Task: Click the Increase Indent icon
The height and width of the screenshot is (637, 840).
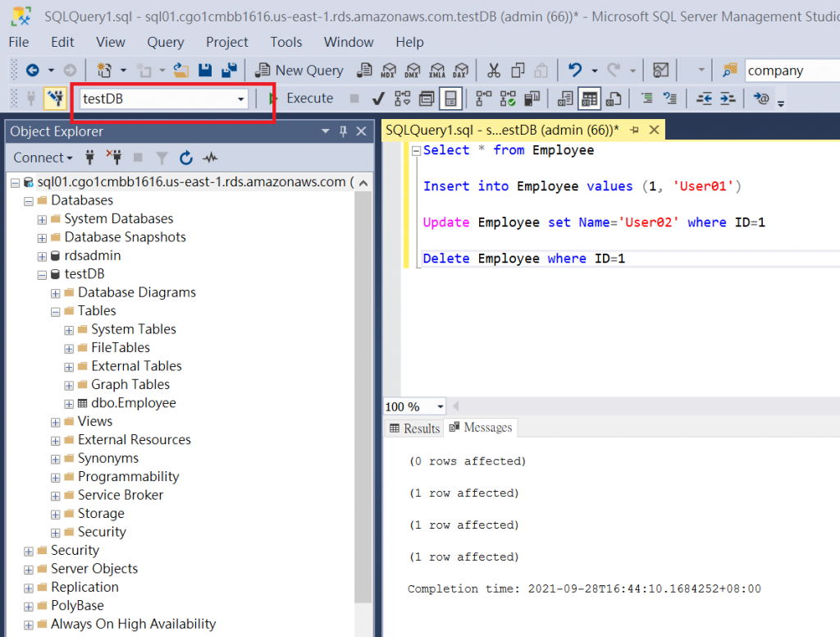Action: point(728,99)
